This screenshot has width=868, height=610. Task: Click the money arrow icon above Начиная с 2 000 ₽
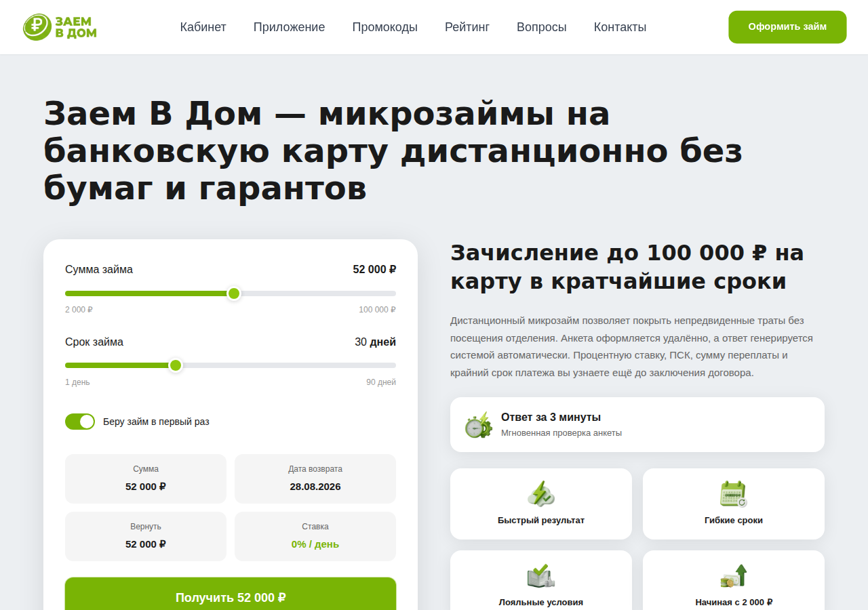734,575
